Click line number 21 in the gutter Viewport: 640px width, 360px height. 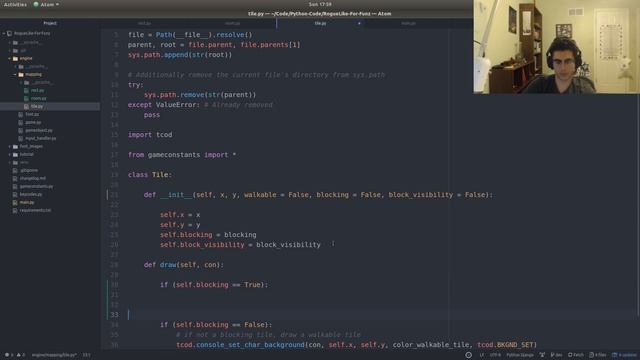point(114,195)
